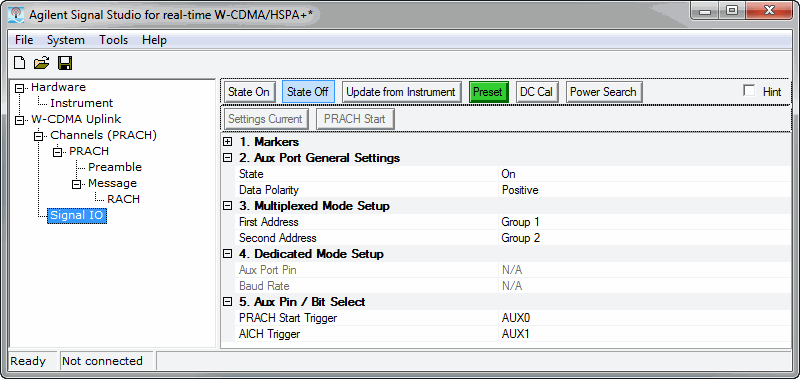
Task: Maximize the Signal Studio window
Action: [x=732, y=10]
